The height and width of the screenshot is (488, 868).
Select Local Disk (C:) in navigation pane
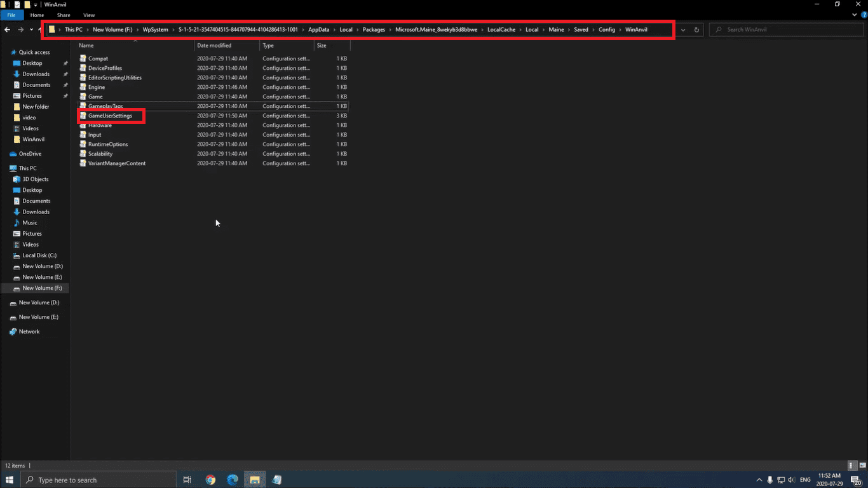[39, 255]
